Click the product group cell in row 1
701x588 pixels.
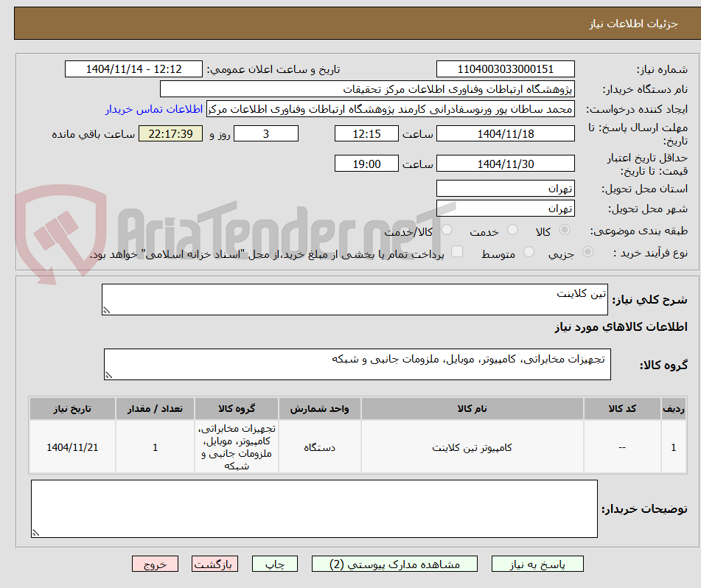(x=237, y=447)
